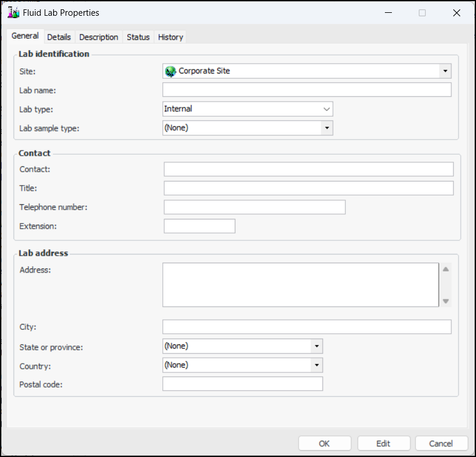Cancel the Fluid Lab Properties dialog
476x457 pixels.
click(x=441, y=444)
